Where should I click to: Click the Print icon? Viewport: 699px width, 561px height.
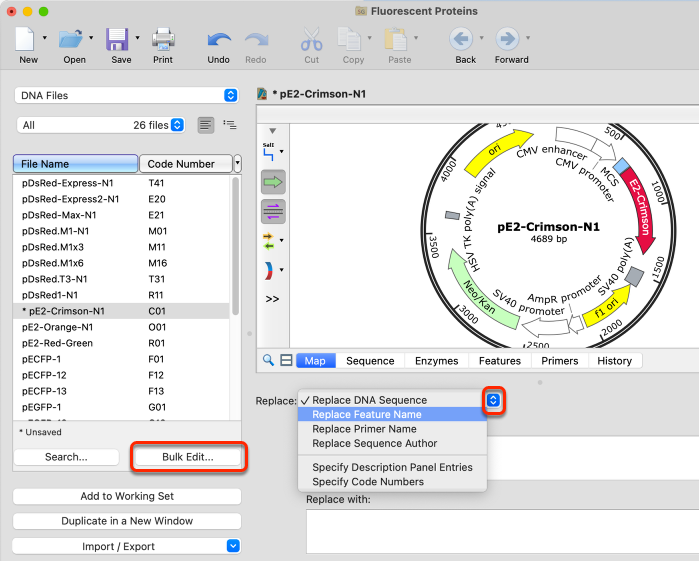163,39
